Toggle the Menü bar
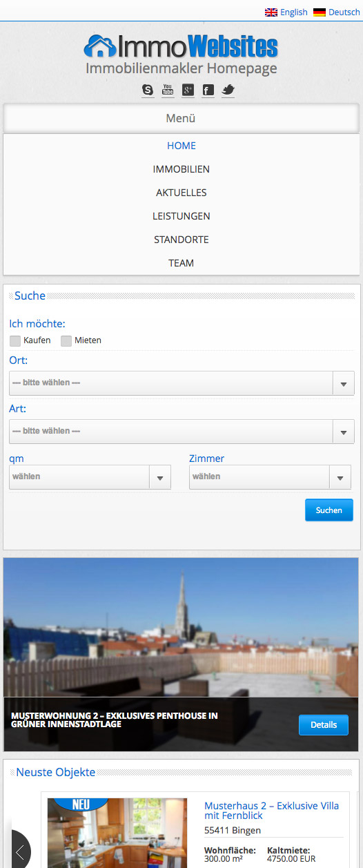 pyautogui.click(x=181, y=118)
